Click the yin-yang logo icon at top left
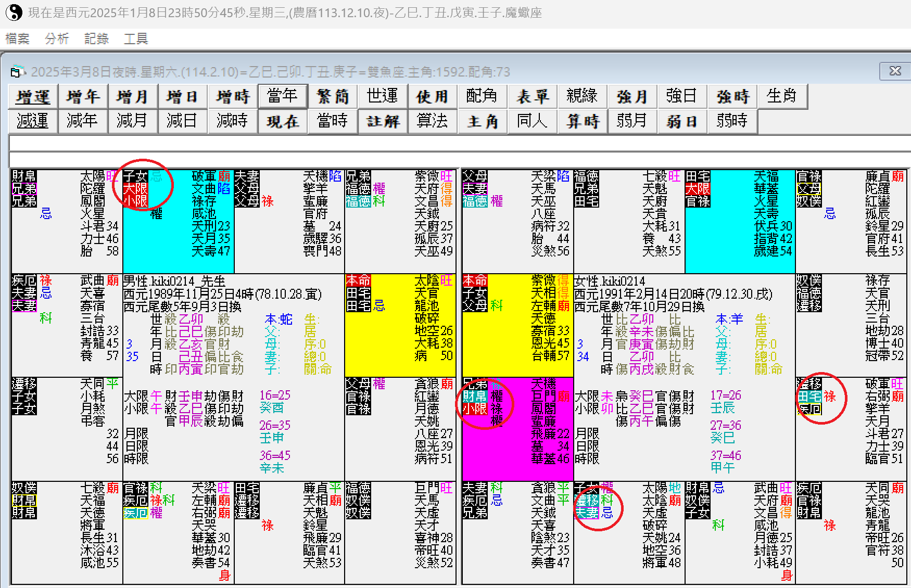Viewport: 911px width, 588px height. 13,12
